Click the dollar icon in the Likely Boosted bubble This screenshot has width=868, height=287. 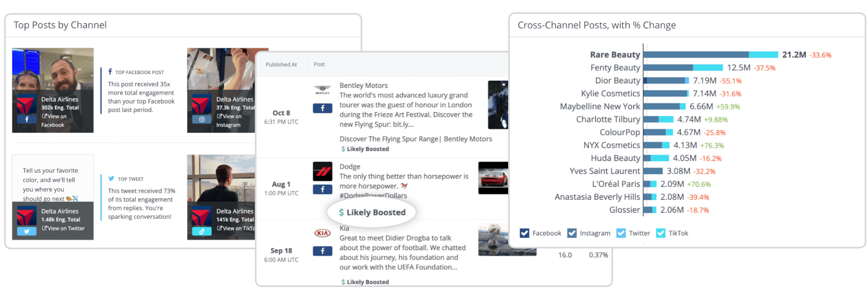click(341, 212)
